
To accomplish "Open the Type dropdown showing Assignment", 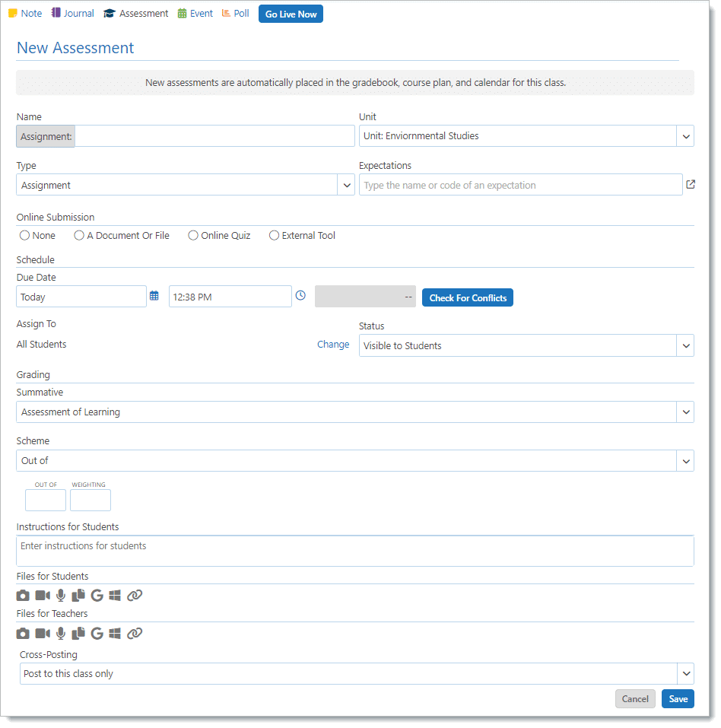I will click(346, 186).
